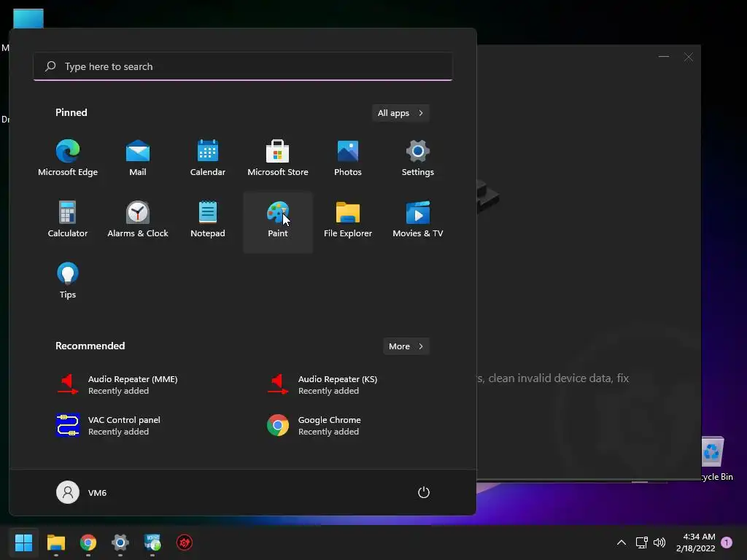Open Microsoft Edge from pinned apps

tap(68, 158)
